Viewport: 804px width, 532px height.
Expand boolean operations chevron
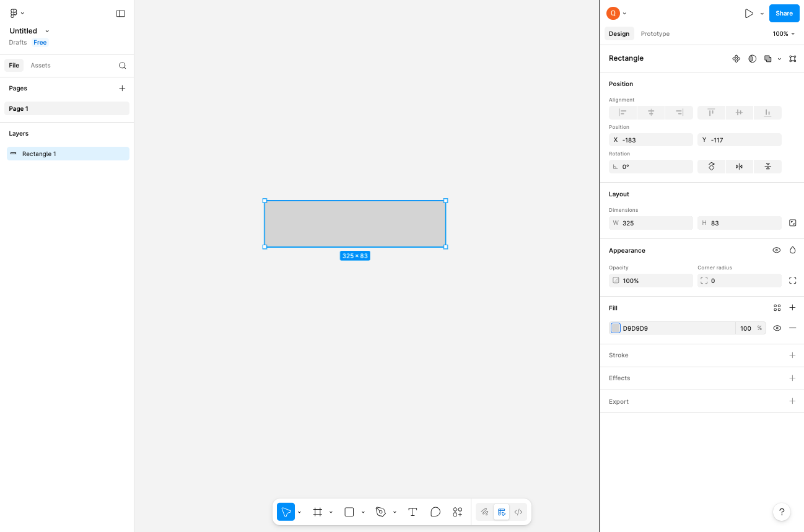click(779, 59)
